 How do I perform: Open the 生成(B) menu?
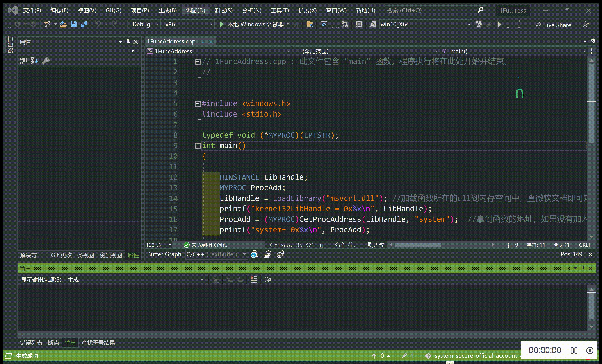point(167,10)
